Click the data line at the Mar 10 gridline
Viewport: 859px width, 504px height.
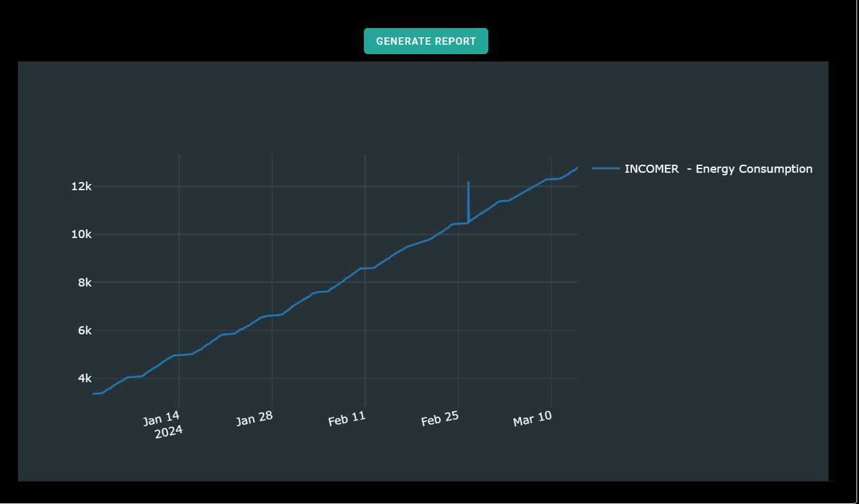click(x=551, y=179)
